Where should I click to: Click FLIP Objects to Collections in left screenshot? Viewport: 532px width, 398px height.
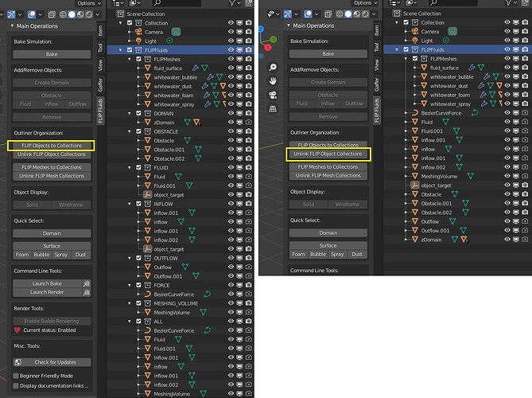point(52,146)
